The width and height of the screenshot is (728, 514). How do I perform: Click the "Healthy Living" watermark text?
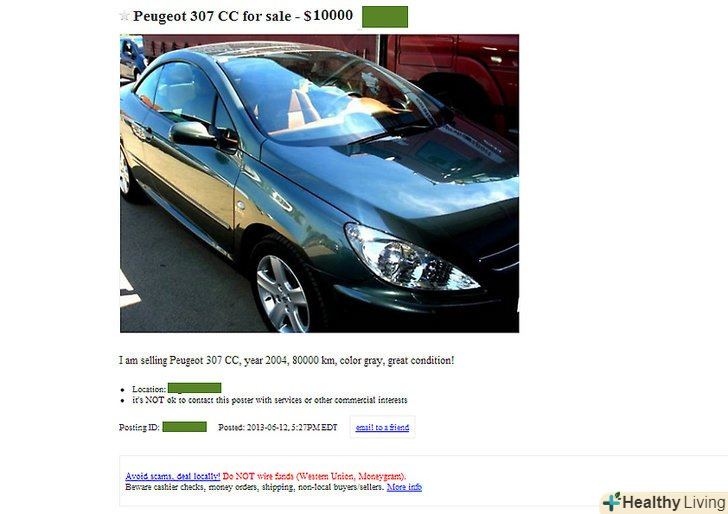pos(674,502)
